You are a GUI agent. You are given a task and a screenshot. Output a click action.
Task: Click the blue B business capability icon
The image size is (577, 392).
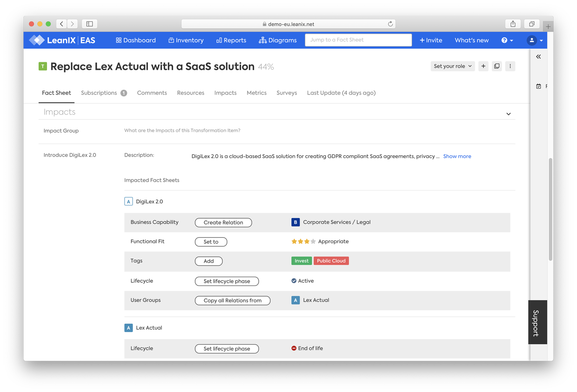coord(295,222)
